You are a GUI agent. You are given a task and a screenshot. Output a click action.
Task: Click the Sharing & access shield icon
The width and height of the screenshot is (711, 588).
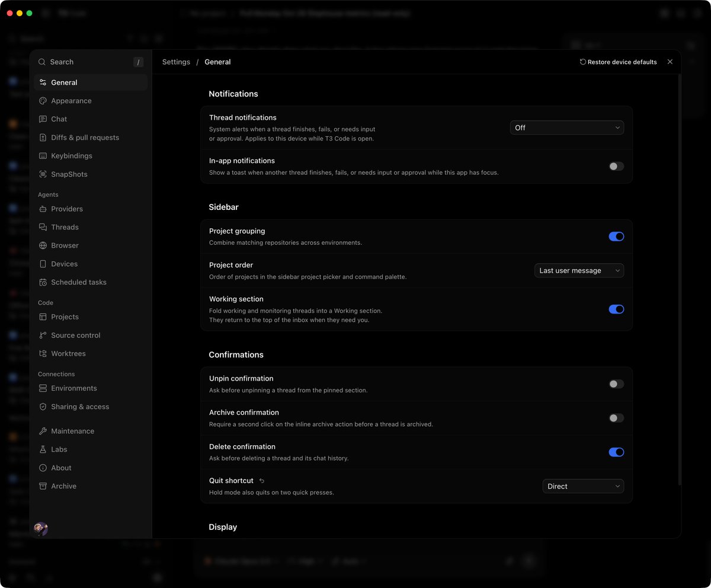click(43, 407)
